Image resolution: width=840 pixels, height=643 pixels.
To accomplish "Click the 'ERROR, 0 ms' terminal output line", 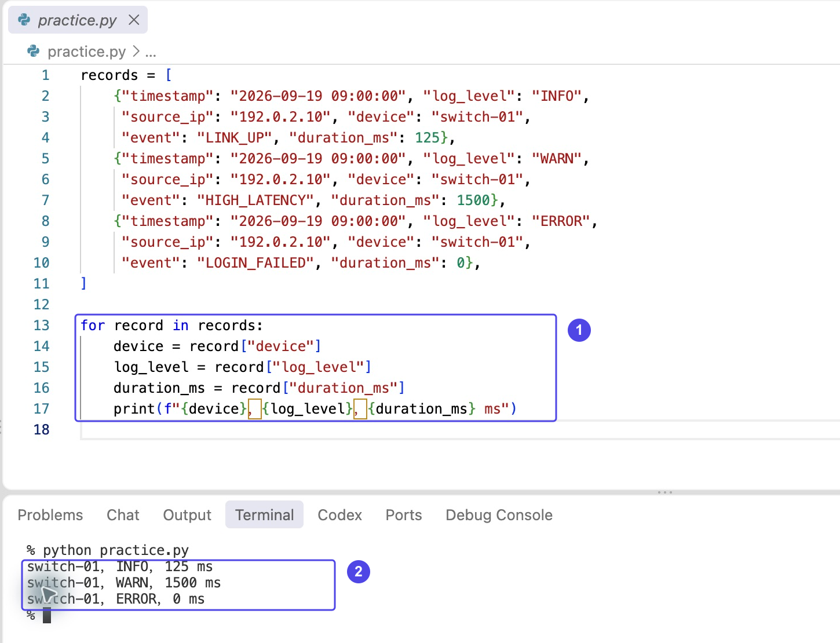I will [116, 599].
